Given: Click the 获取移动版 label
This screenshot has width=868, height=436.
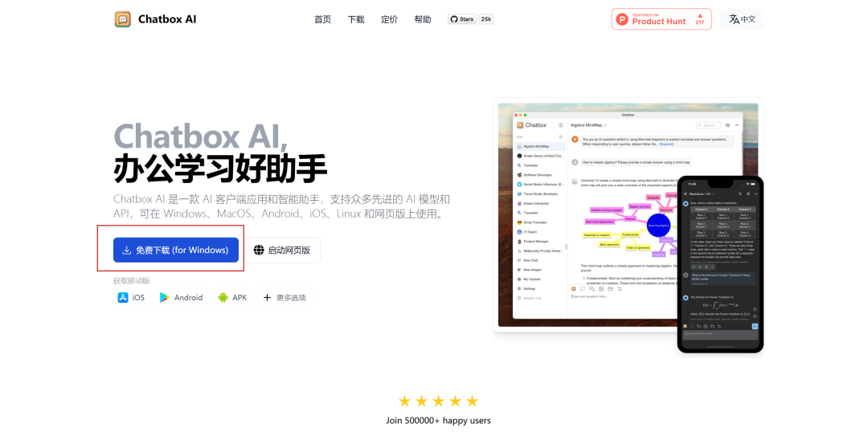Looking at the screenshot, I should point(132,280).
